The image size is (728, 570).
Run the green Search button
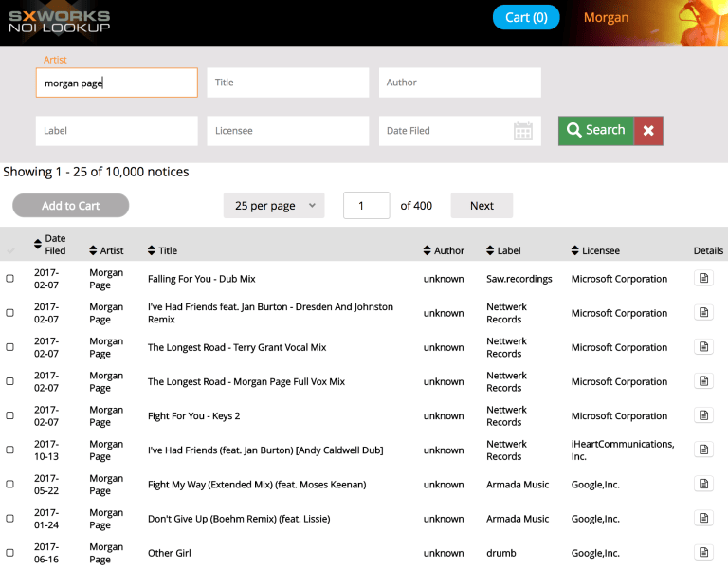coord(596,131)
